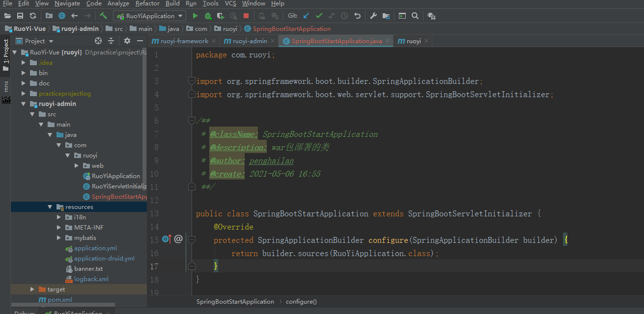Viewport: 644px width, 314px height.
Task: Expand the i18n folder
Action: pos(58,217)
